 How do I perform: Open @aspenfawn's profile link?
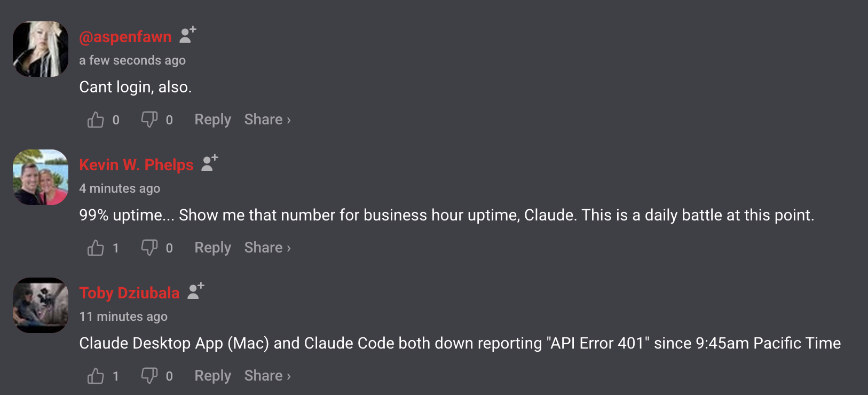tap(125, 36)
